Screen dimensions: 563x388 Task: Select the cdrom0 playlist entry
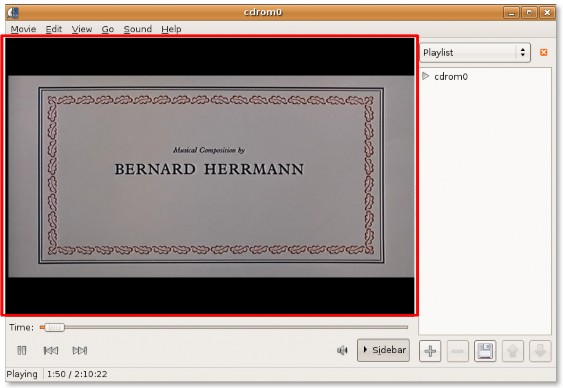pyautogui.click(x=451, y=76)
